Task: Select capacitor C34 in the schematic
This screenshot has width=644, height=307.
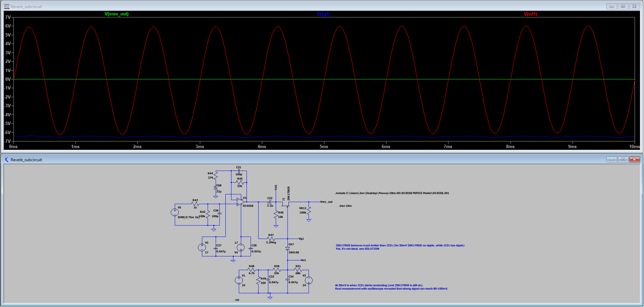Action: (287, 279)
